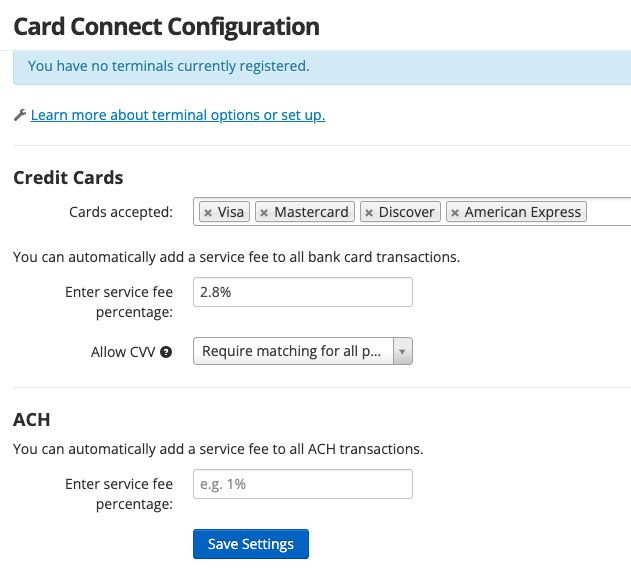This screenshot has width=631, height=579.
Task: Remove American Express from accepted cards
Action: pos(455,212)
